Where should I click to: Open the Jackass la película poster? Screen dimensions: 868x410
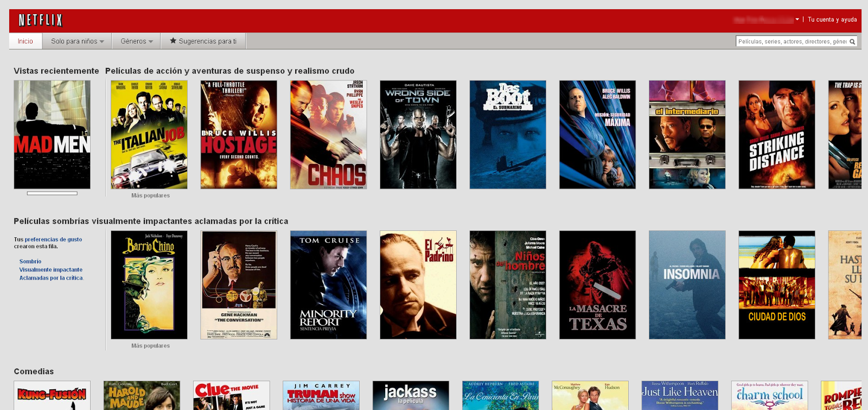[411, 395]
